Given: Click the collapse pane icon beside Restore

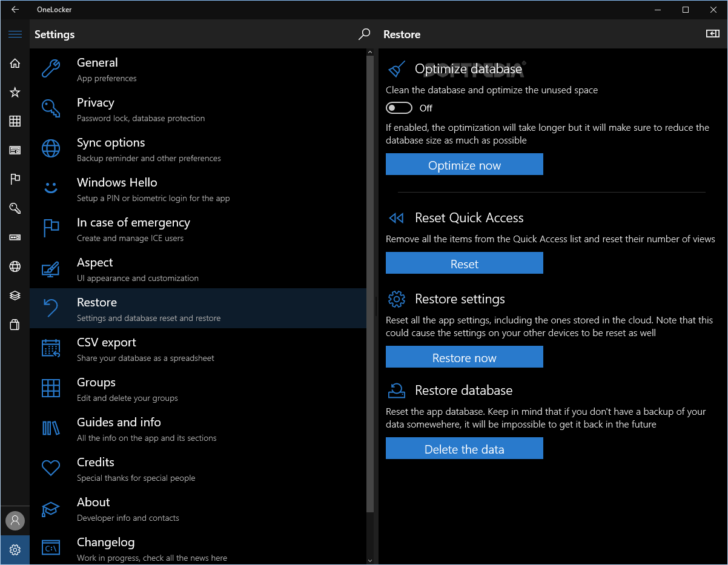Looking at the screenshot, I should tap(713, 34).
